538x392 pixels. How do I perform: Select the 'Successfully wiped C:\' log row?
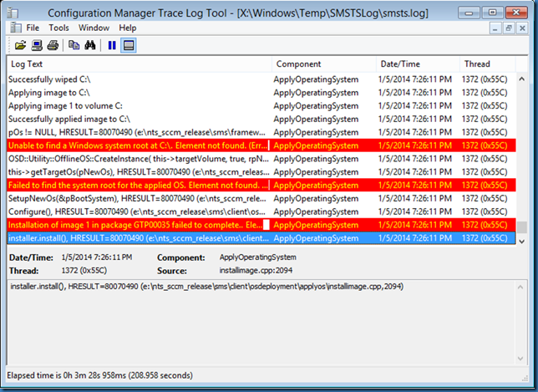261,79
